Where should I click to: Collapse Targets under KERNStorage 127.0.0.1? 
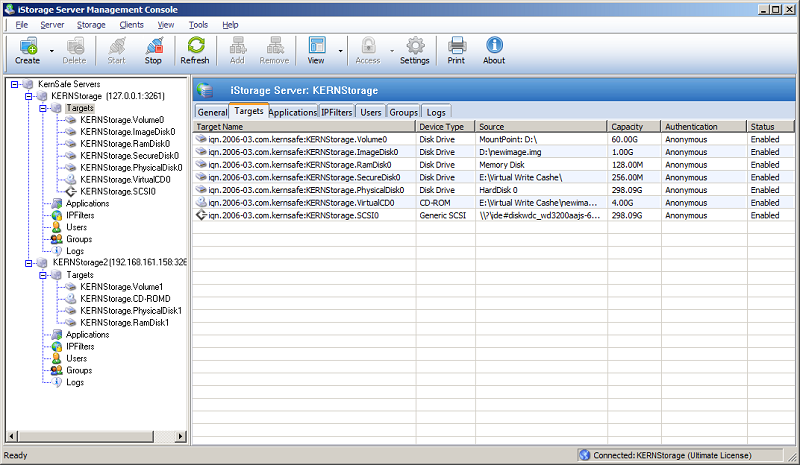coord(43,108)
